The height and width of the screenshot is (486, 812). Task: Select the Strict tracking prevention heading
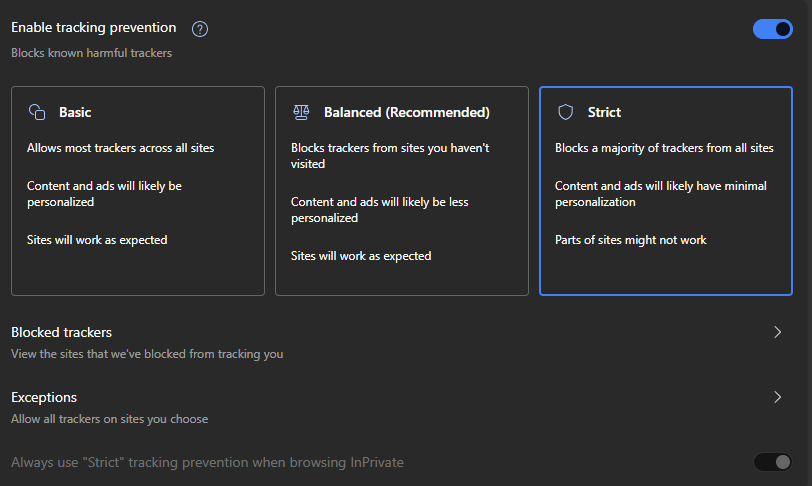point(604,112)
